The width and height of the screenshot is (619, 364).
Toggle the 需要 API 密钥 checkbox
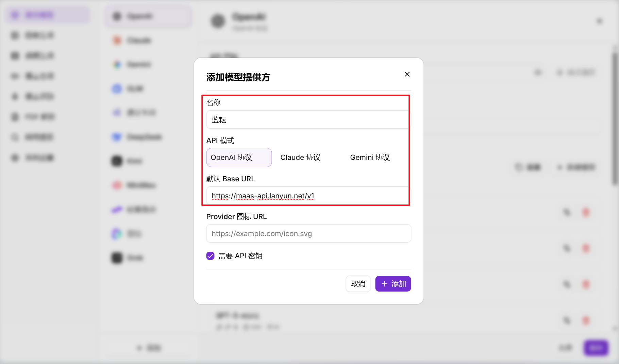[211, 256]
